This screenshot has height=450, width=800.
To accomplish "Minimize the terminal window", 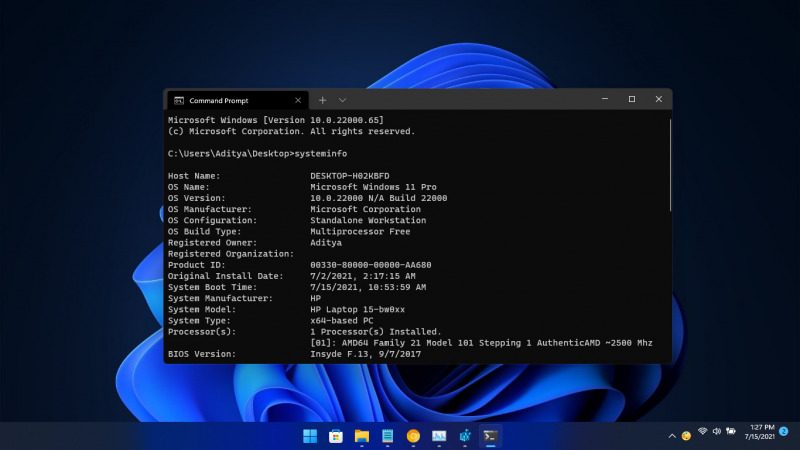I will 605,99.
